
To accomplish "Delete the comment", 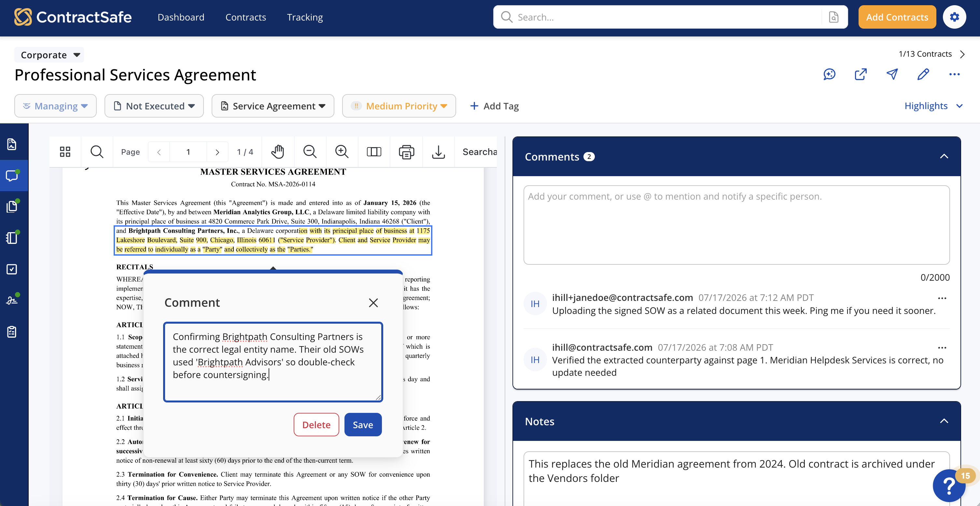I will (316, 425).
